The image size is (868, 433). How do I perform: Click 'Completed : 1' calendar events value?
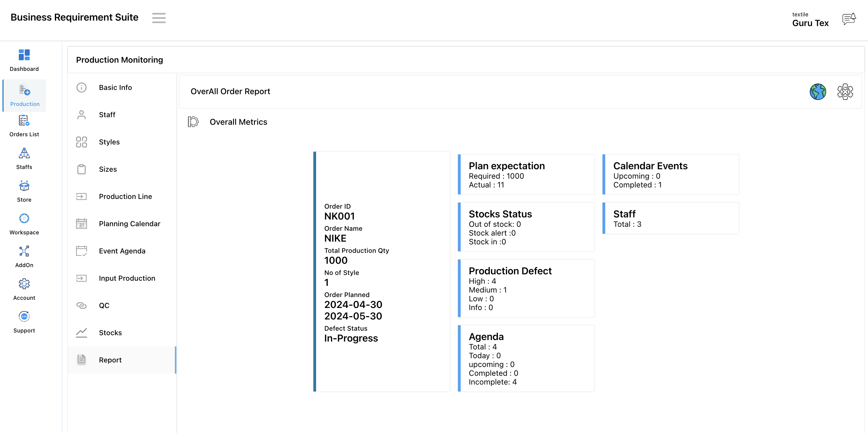coord(637,185)
